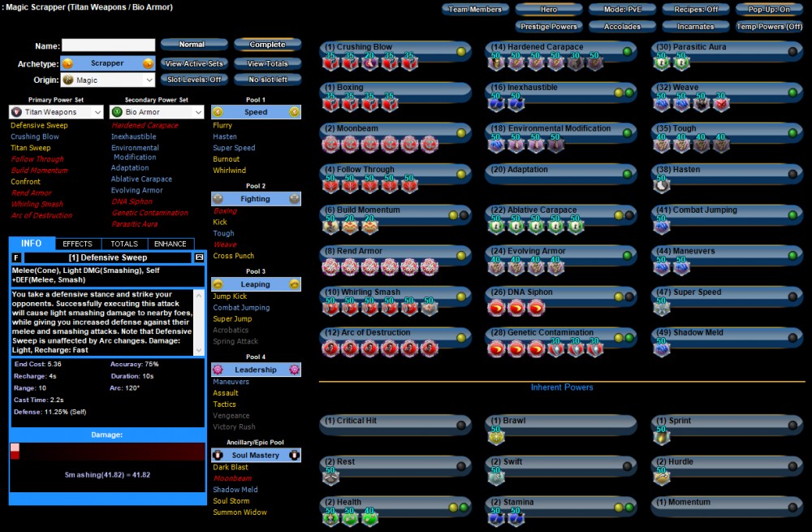Toggle the green indicator on Hardened Carapace

click(x=628, y=52)
